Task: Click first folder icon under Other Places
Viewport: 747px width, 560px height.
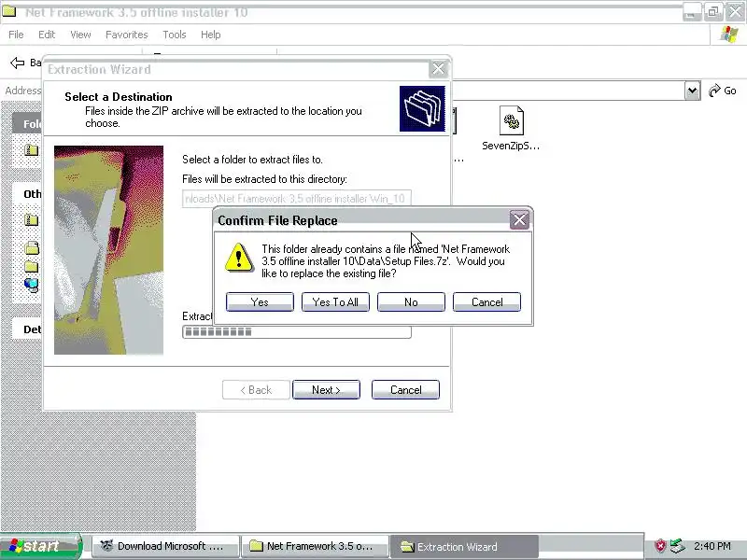Action: 32,220
